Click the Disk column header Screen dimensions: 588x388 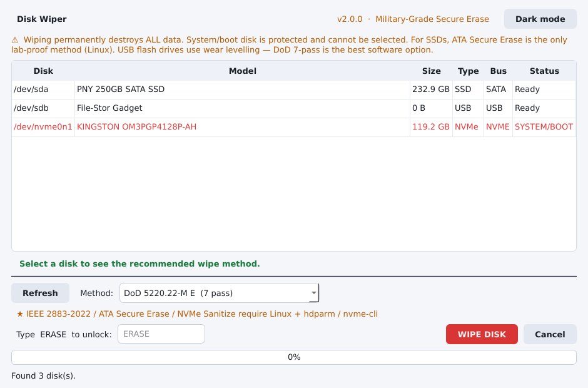click(44, 71)
